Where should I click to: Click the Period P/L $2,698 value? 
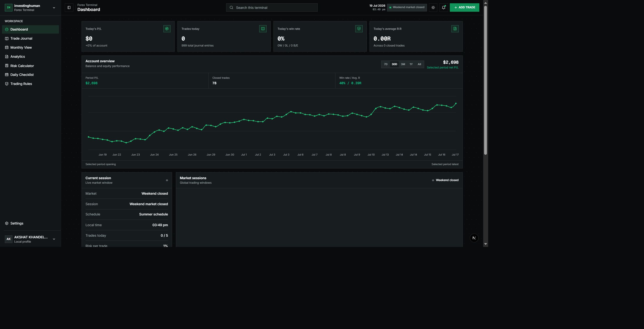(x=91, y=83)
